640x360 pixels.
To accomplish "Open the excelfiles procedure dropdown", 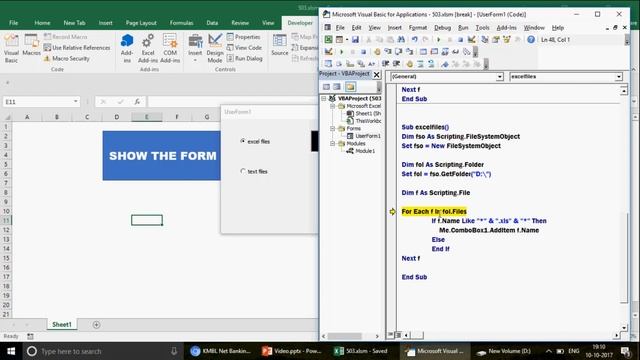I will pyautogui.click(x=619, y=77).
